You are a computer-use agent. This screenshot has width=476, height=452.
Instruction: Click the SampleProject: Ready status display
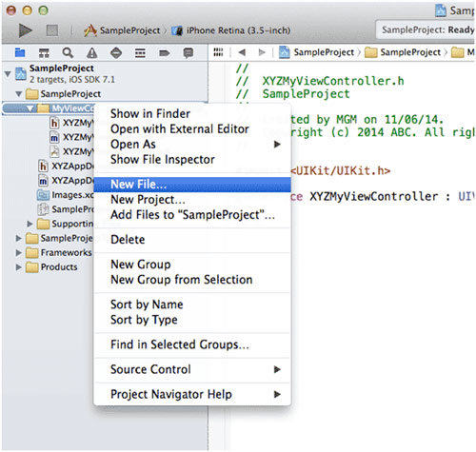426,29
